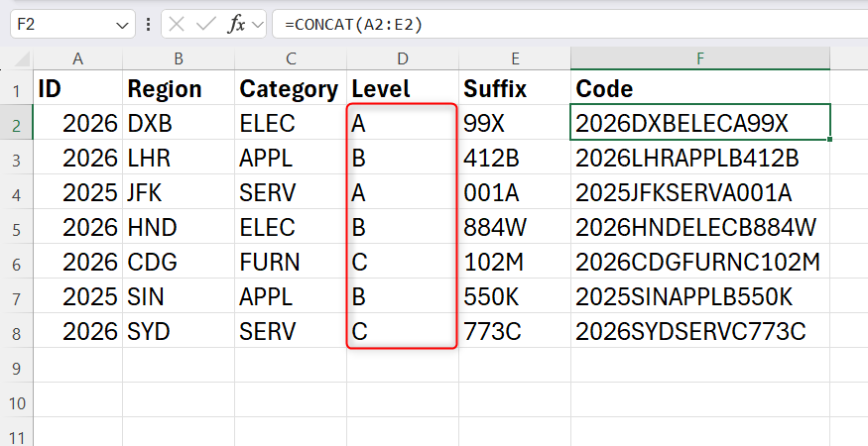
Task: Select column F header
Action: pyautogui.click(x=700, y=58)
